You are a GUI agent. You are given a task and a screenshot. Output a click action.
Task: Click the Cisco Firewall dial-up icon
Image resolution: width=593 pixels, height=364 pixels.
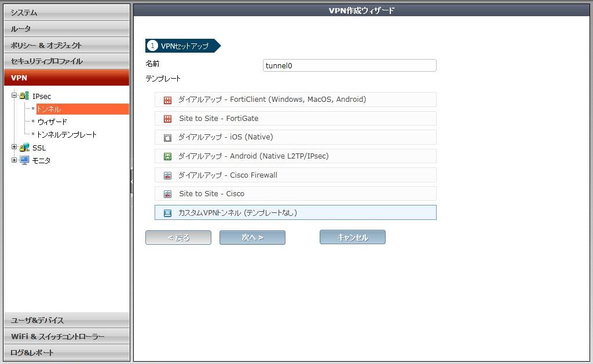coord(167,175)
